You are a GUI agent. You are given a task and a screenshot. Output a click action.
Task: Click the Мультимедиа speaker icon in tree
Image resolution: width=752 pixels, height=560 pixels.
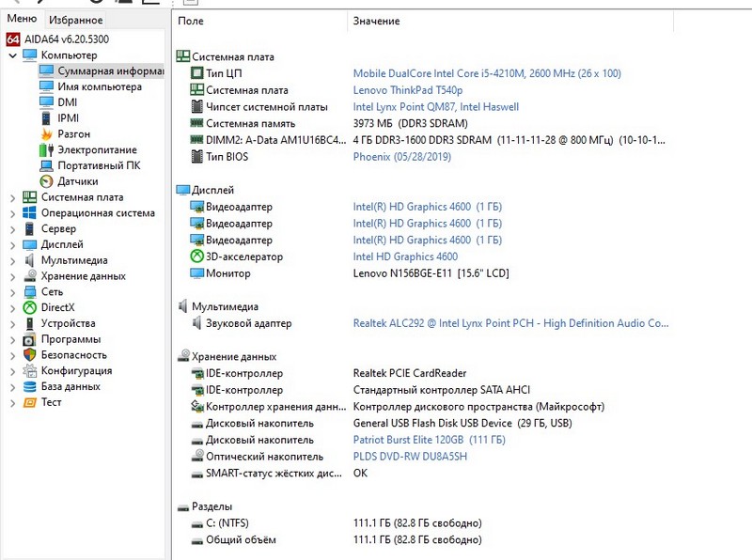[x=30, y=260]
